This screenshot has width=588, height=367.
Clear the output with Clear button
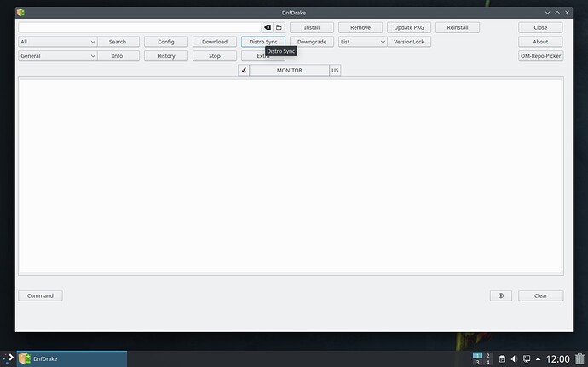(540, 295)
